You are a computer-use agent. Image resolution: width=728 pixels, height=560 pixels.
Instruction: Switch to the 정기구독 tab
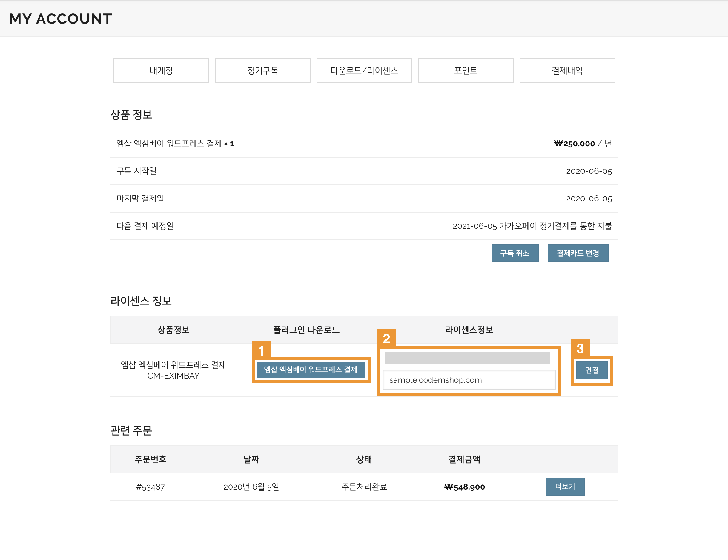point(262,70)
